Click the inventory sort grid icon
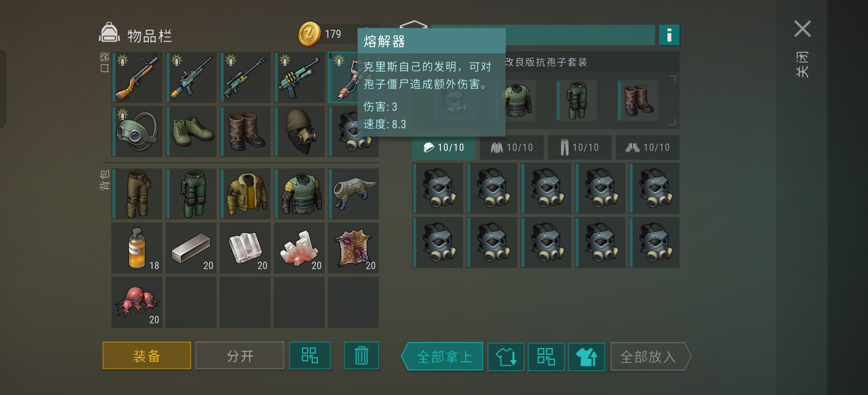Screen dimensions: 868x395 [310, 356]
